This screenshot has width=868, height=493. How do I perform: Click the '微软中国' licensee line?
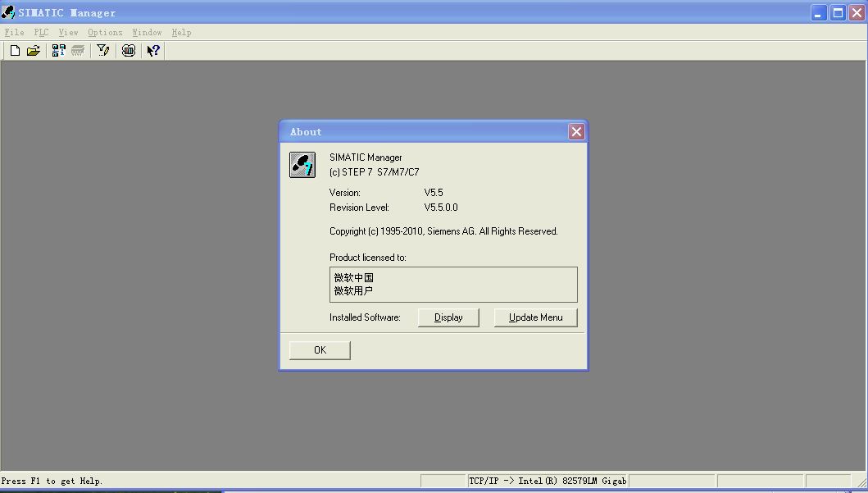354,277
